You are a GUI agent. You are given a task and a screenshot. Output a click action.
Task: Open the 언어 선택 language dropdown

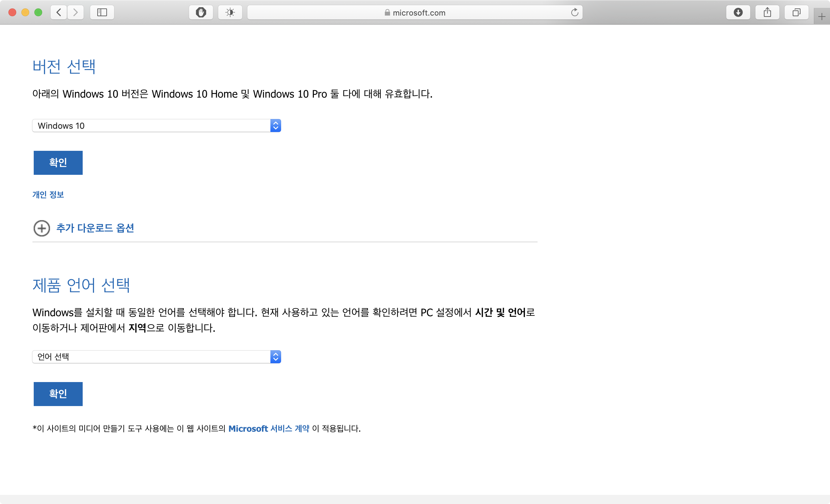156,357
